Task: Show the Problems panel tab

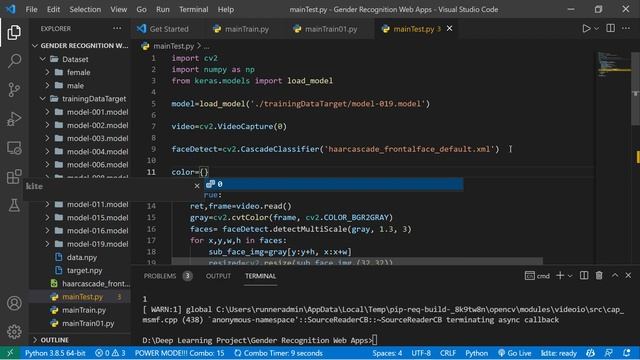Action: tap(160, 276)
